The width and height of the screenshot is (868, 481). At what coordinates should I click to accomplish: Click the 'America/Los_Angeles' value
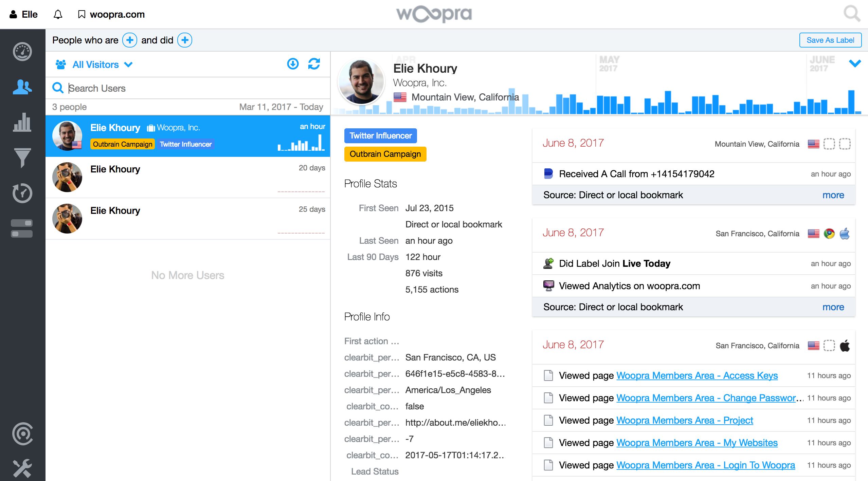[x=448, y=390]
